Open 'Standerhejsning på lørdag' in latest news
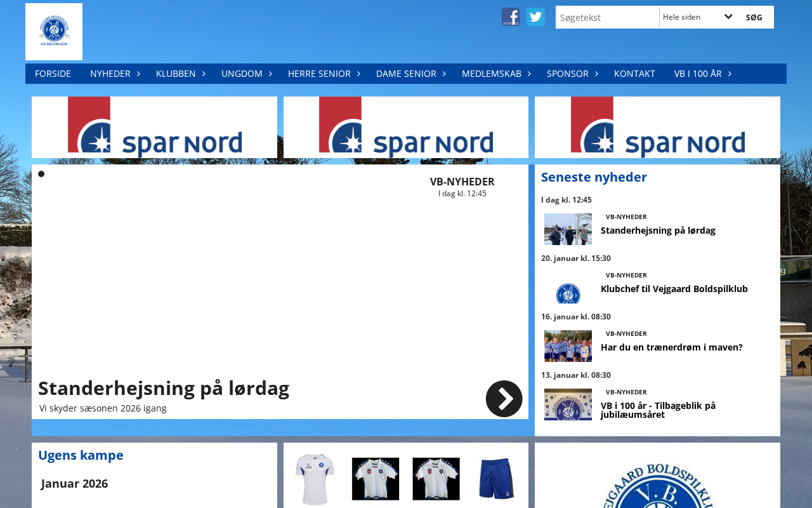Screen dimensions: 812x508 pyautogui.click(x=658, y=231)
